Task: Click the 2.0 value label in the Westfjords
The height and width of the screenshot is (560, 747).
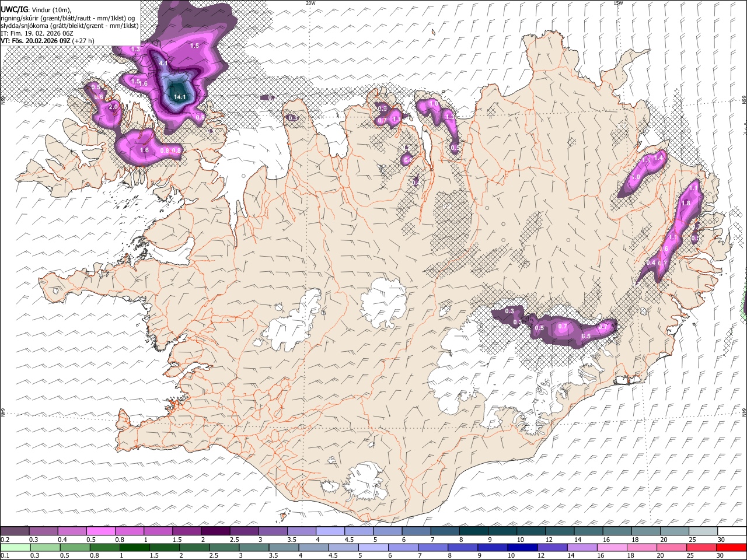Action: pos(113,107)
